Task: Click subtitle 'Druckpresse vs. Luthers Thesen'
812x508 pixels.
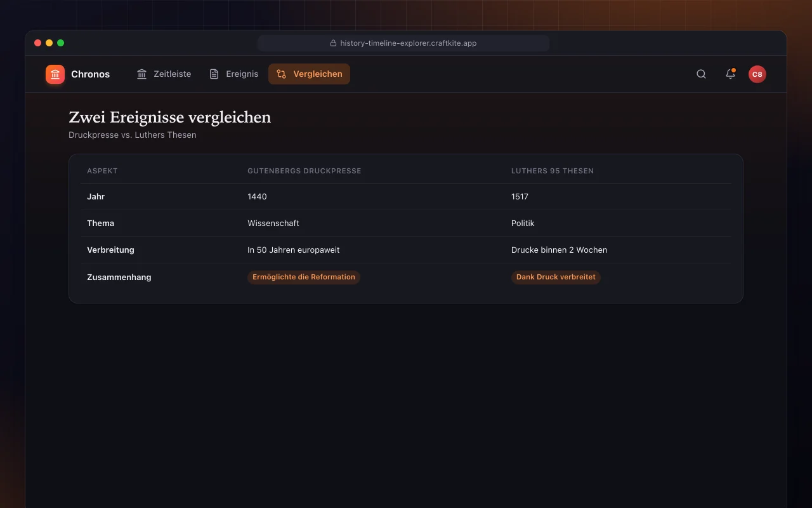Action: pyautogui.click(x=133, y=135)
